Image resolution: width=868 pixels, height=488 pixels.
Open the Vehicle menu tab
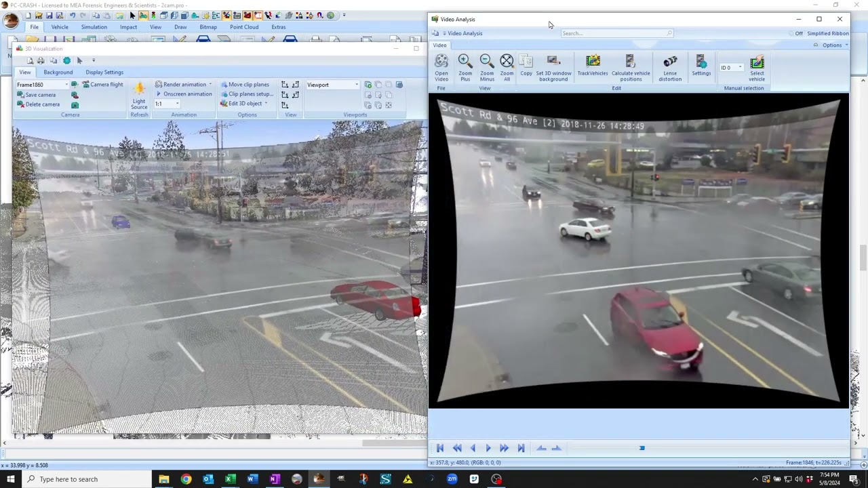[x=60, y=27]
